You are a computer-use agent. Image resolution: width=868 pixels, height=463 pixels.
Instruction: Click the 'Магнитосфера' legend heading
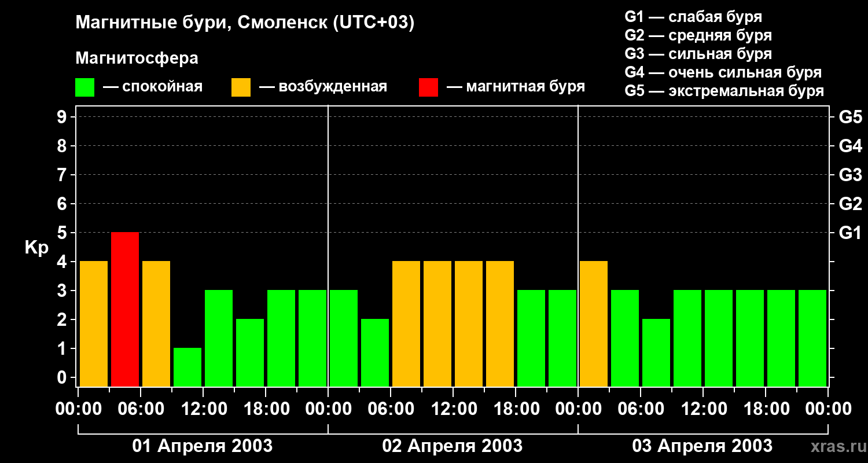(137, 58)
